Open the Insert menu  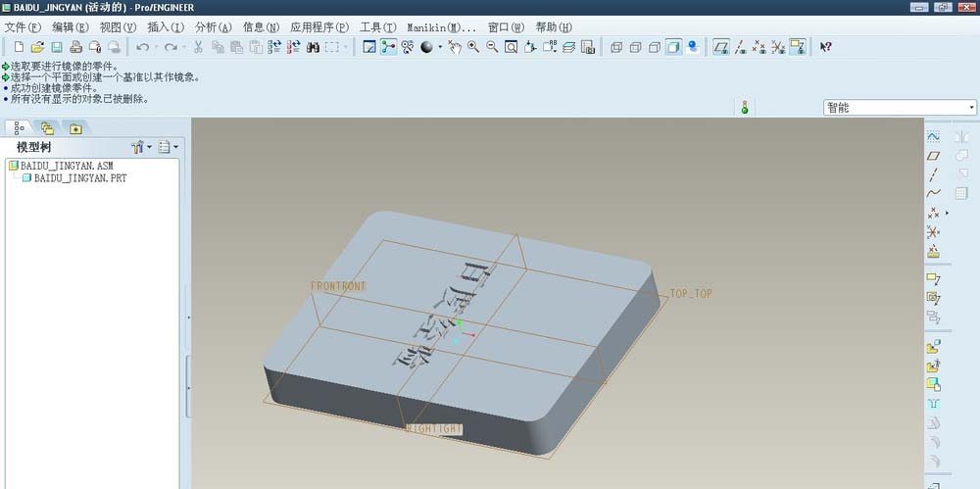click(166, 26)
